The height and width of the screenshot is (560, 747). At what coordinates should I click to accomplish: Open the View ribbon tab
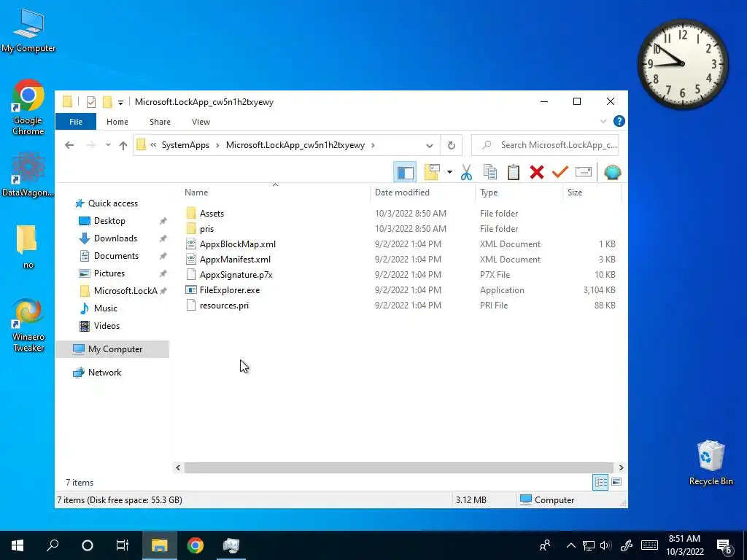coord(201,122)
